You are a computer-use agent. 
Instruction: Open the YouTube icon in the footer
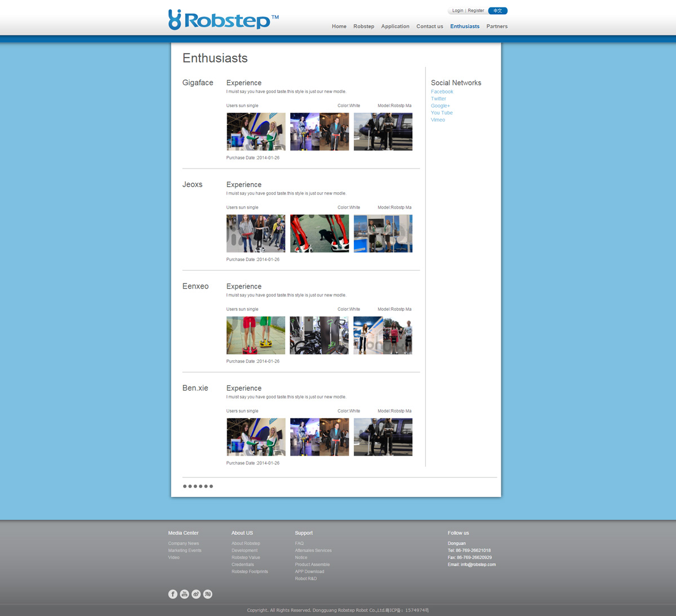(184, 594)
